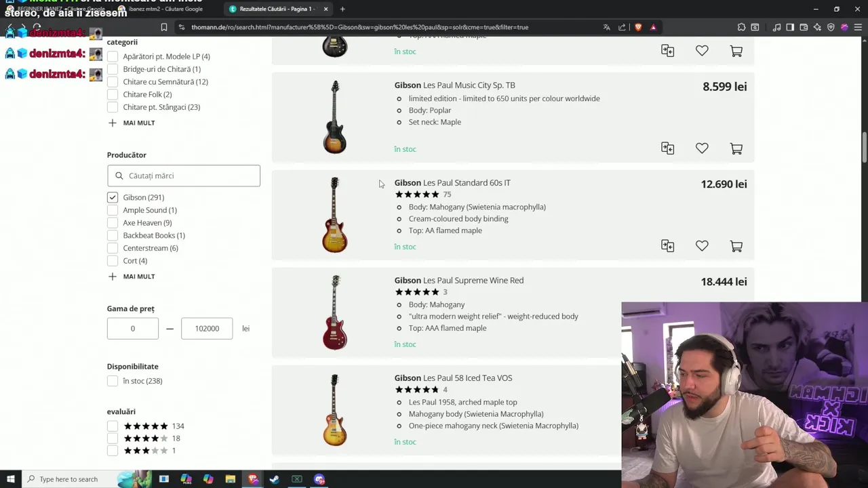Tick the Centerstream (6) checkbox

(x=113, y=248)
